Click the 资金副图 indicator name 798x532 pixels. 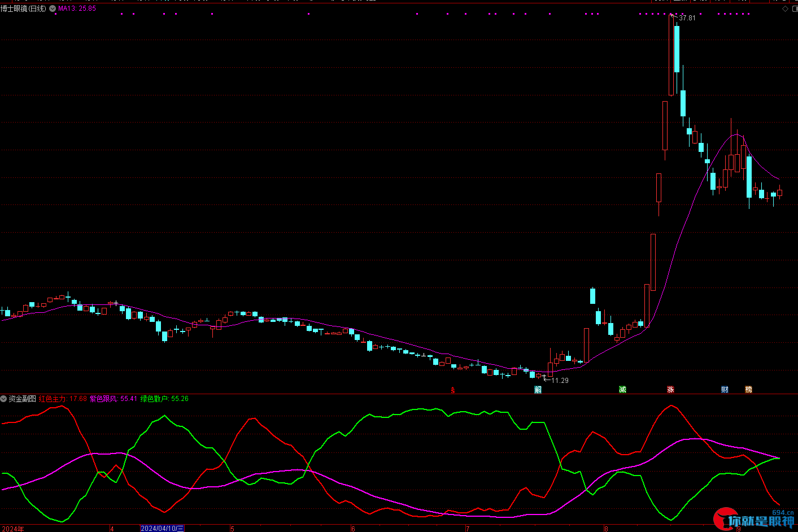click(x=22, y=399)
